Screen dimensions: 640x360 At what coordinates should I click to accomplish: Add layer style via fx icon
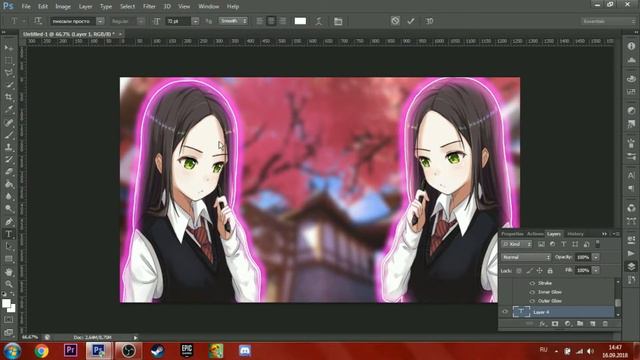pyautogui.click(x=542, y=324)
